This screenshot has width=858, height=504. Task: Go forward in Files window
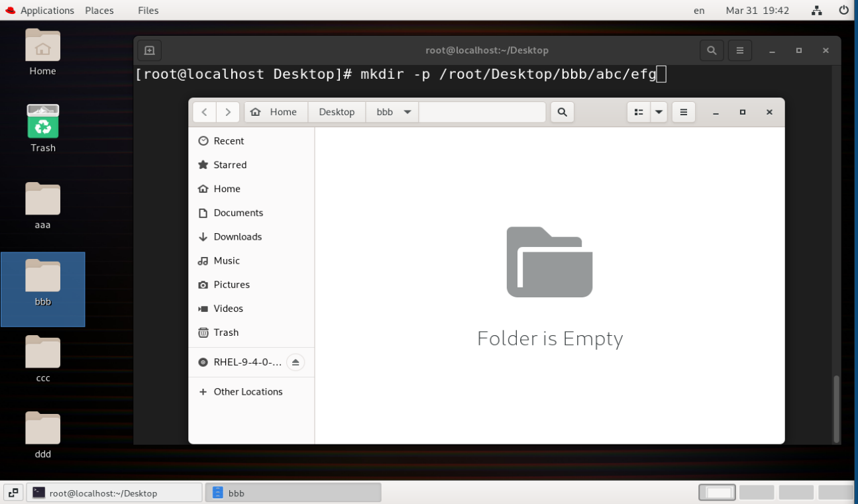228,112
